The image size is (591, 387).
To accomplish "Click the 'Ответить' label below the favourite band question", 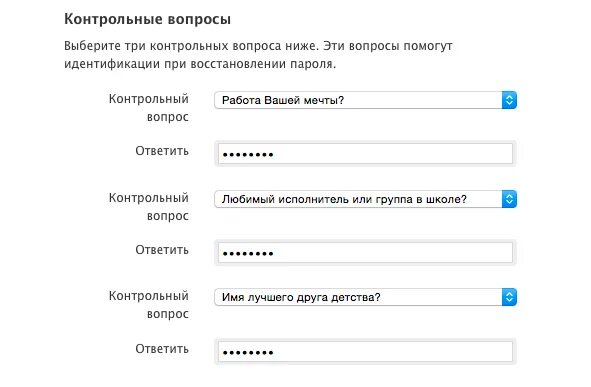I will pyautogui.click(x=162, y=250).
